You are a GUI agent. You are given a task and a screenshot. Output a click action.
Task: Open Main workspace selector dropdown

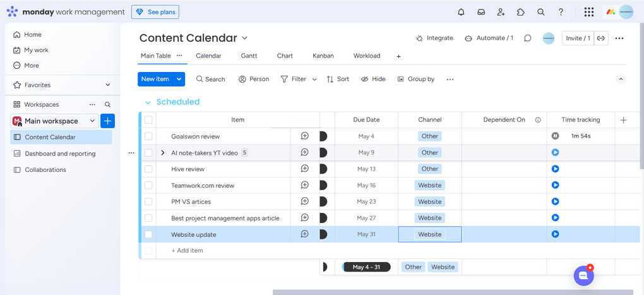(x=92, y=121)
